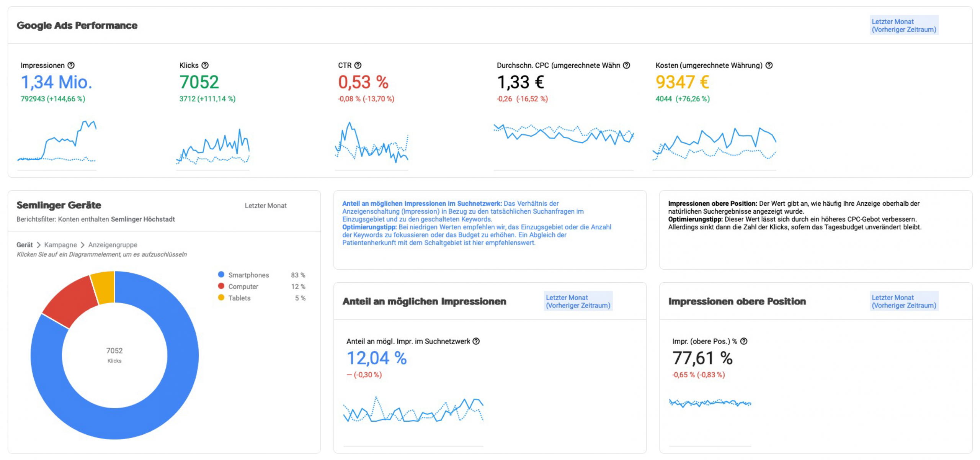Toggle Computer legend entry in donut chart
Screen dimensions: 980x460
click(x=243, y=286)
